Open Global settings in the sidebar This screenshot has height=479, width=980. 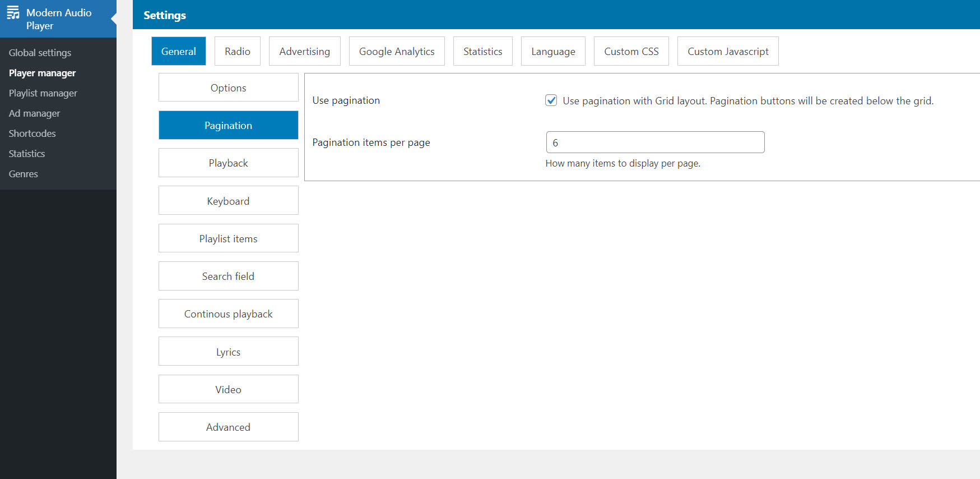pyautogui.click(x=40, y=53)
